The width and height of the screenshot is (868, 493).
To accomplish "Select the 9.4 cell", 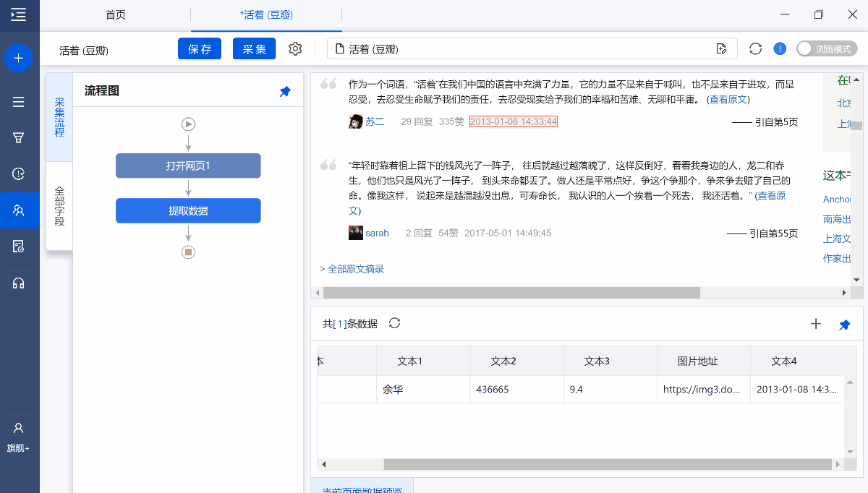I will click(x=610, y=389).
